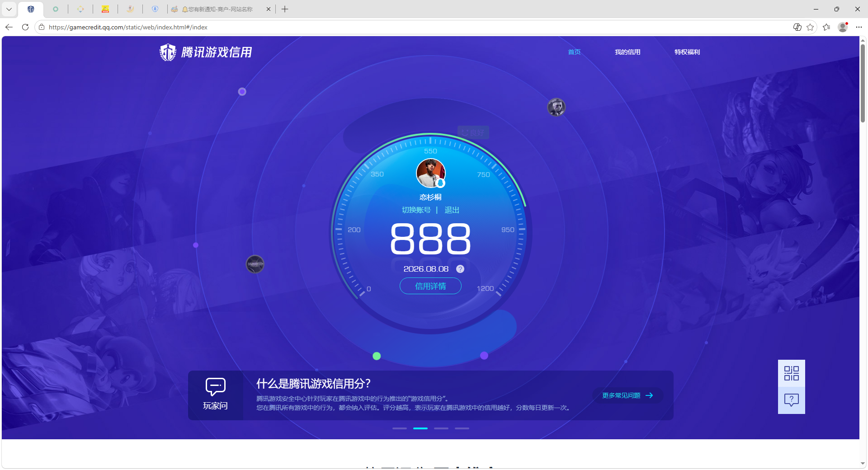The width and height of the screenshot is (868, 470).
Task: Switch to the moon figure icon tab
Action: click(x=130, y=9)
